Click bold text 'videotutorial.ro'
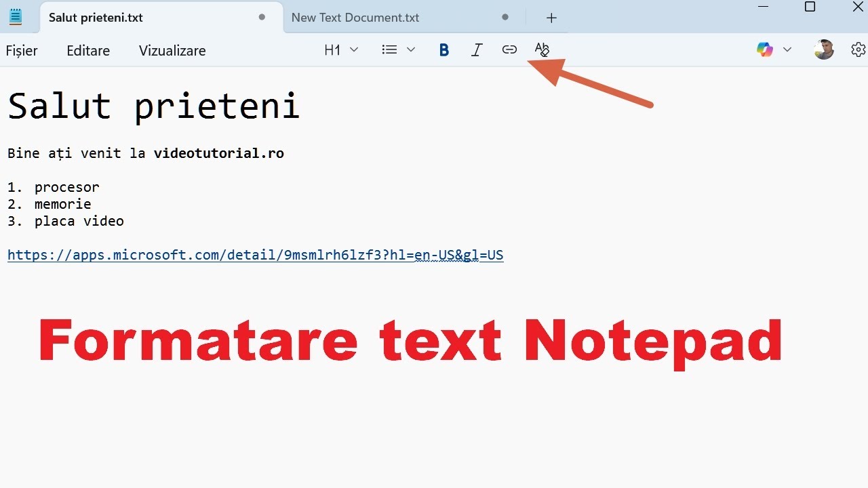 pos(219,153)
